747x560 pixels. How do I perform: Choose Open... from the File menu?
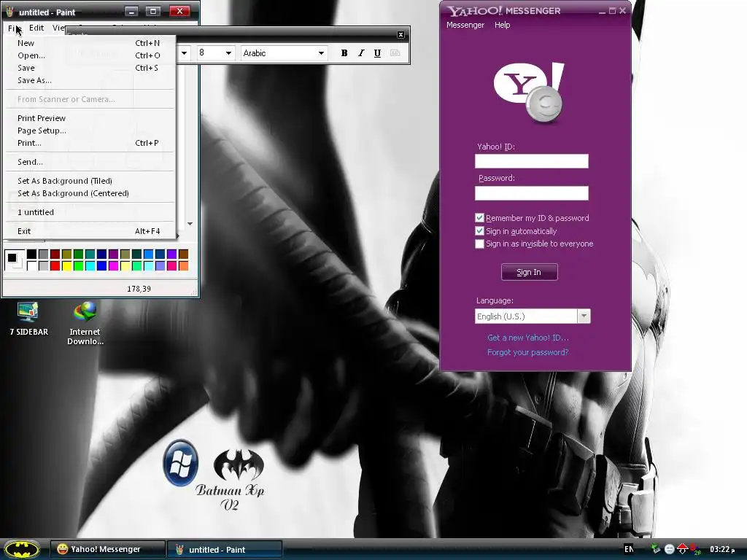(x=90, y=55)
